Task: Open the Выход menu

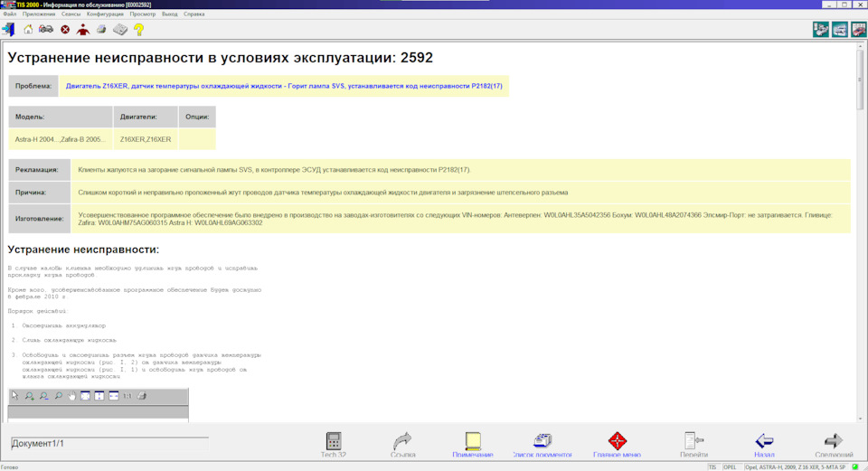Action: (169, 14)
